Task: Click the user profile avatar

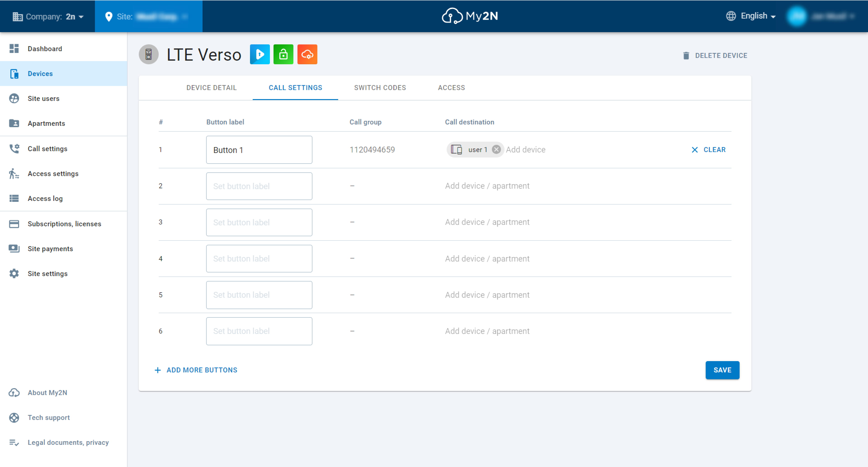Action: click(x=797, y=16)
